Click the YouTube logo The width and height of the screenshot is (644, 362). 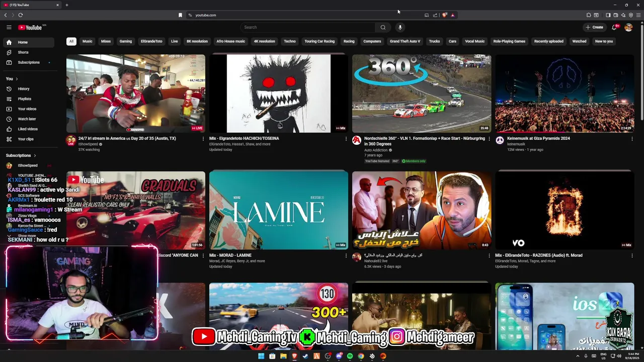(x=30, y=27)
